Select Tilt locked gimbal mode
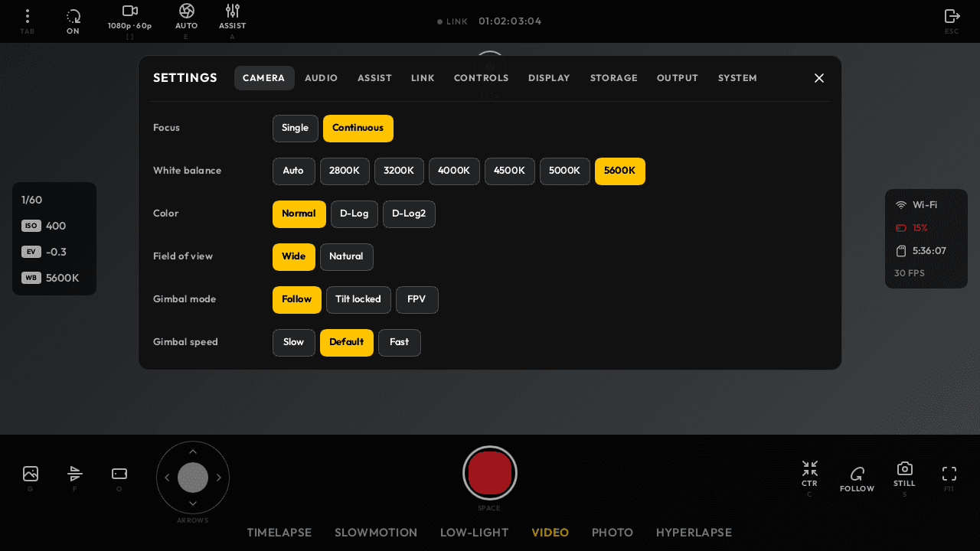The width and height of the screenshot is (980, 551). 358,300
